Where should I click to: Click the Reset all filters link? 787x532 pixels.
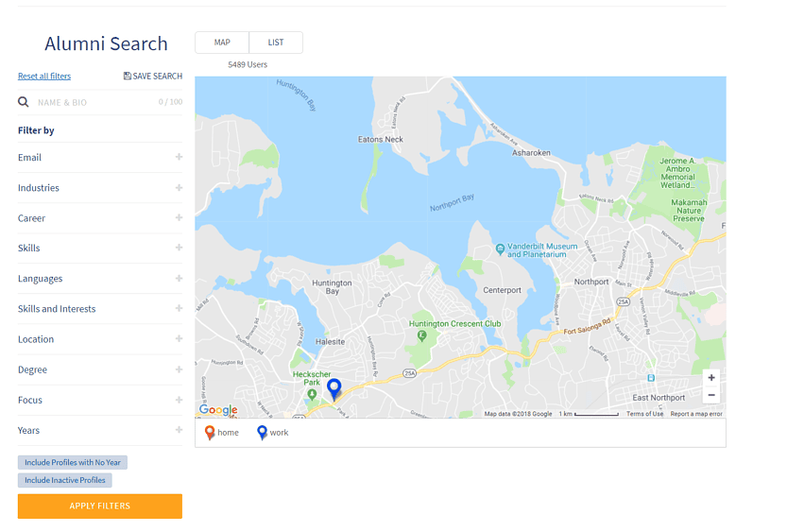coord(44,77)
